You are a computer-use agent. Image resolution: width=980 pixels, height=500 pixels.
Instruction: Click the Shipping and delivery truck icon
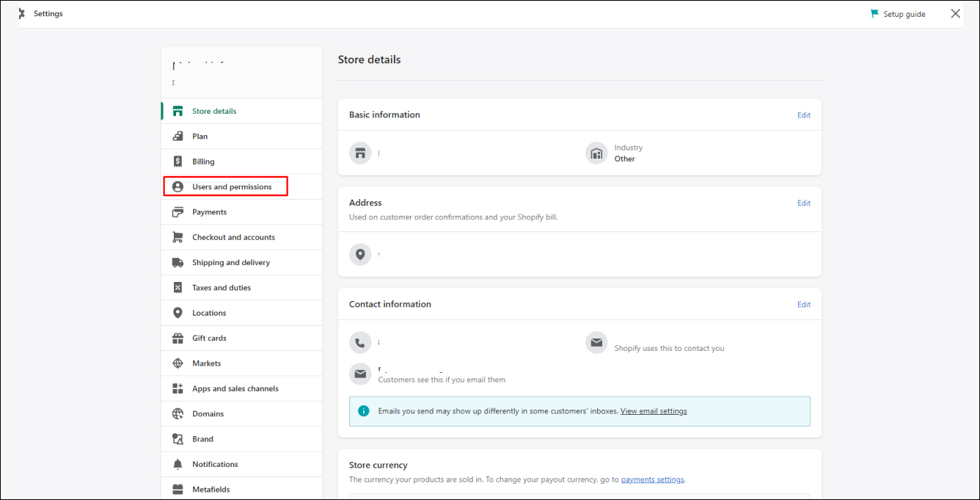pos(178,263)
